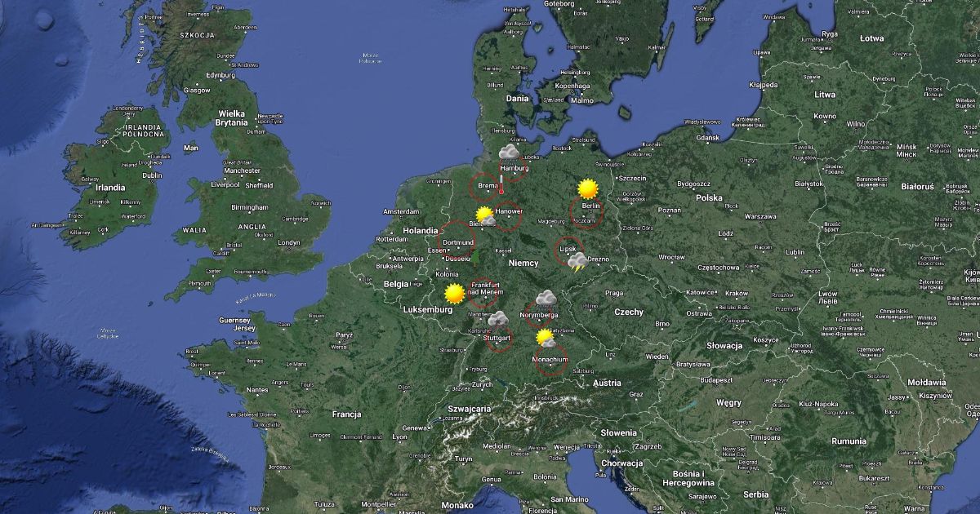Click the Budapeszt city label

click(715, 379)
